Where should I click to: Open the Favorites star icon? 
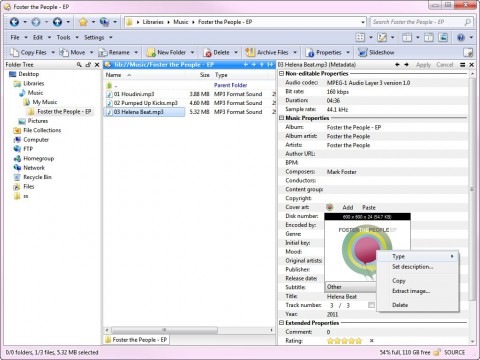point(83,22)
